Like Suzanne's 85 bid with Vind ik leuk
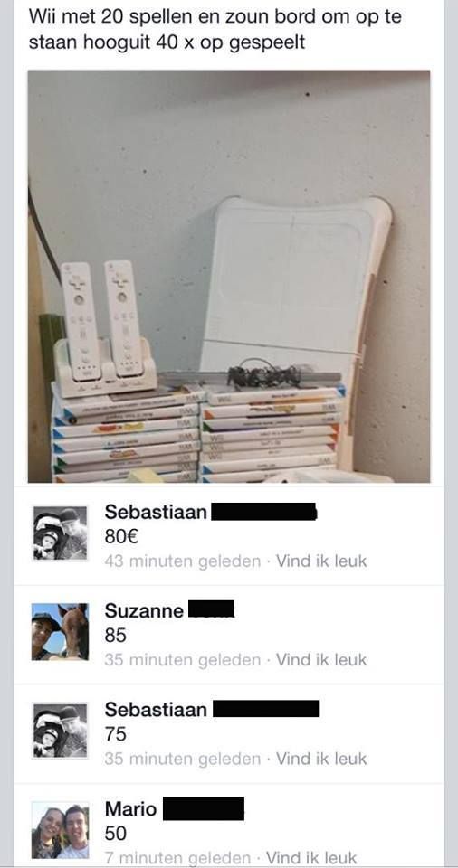Screen dimensions: 458x868 pos(321,660)
